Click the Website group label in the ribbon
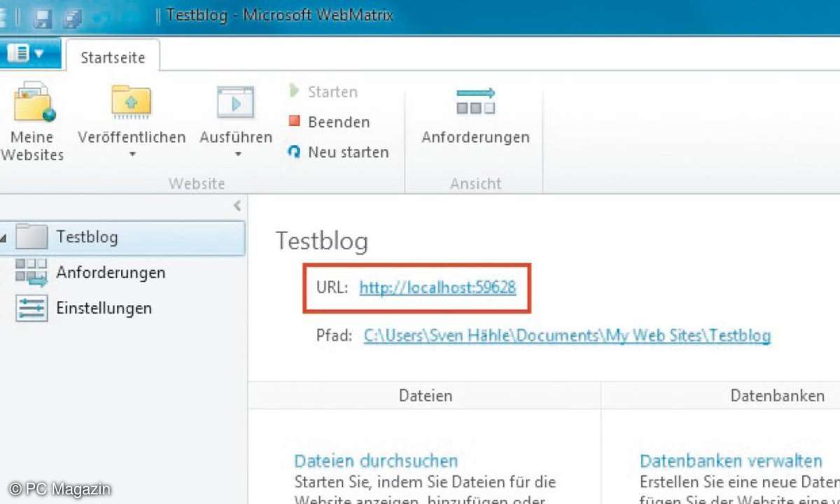The width and height of the screenshot is (840, 504). pyautogui.click(x=197, y=183)
